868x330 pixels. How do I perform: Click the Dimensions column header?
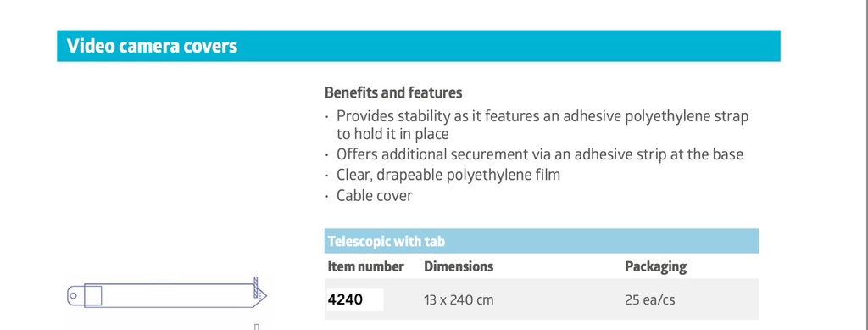tap(459, 266)
